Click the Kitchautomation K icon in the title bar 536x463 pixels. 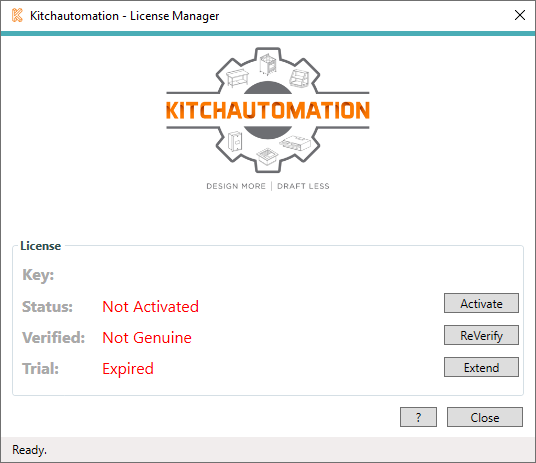click(17, 15)
